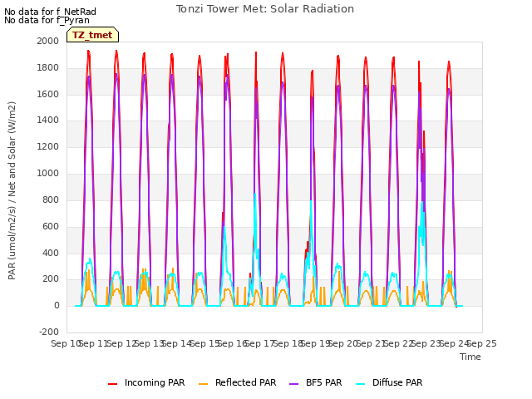Screen dimensions: 532x399
Task: Select the Reflected PAR legend label
Action: 246,382
